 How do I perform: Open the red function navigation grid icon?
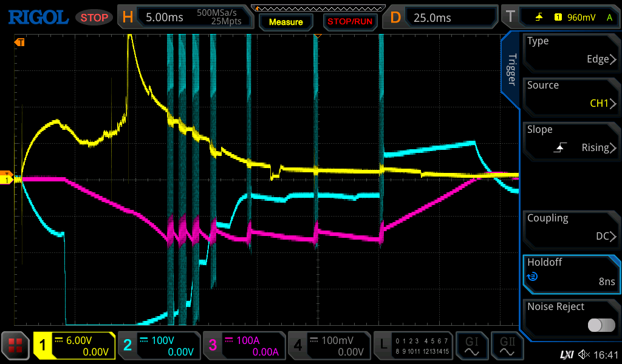[x=16, y=346]
